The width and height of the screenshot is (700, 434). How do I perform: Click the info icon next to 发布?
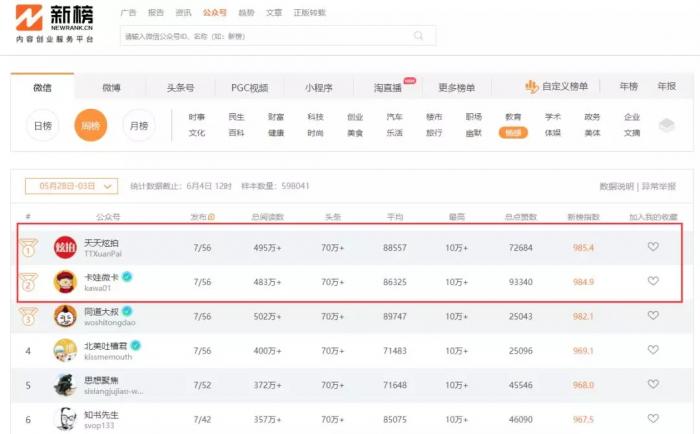point(211,216)
